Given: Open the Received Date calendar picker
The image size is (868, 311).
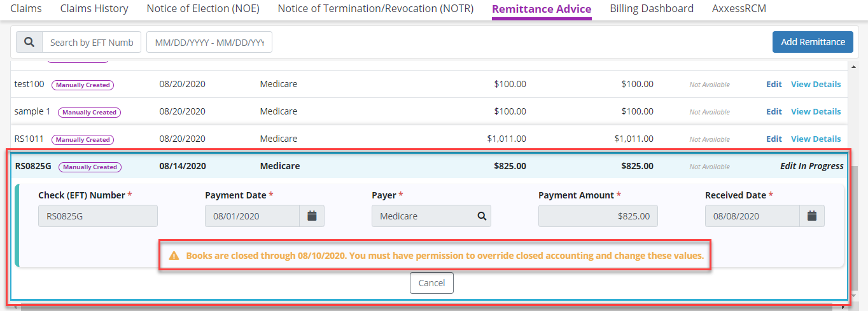Looking at the screenshot, I should [x=812, y=216].
